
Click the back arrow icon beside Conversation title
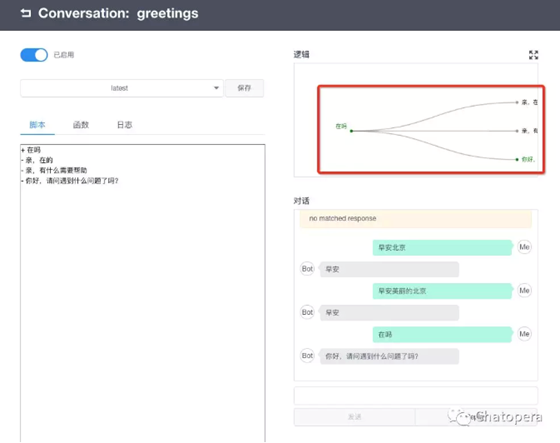point(26,13)
